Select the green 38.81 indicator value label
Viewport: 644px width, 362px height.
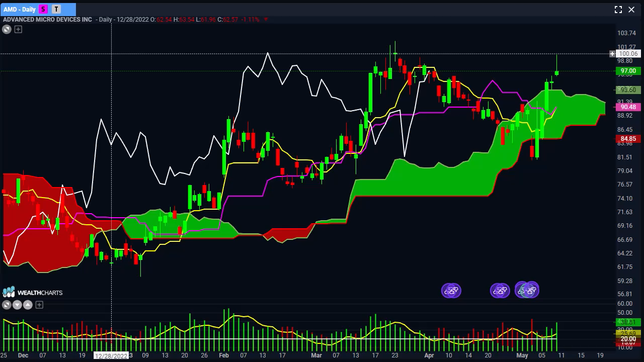(x=628, y=322)
